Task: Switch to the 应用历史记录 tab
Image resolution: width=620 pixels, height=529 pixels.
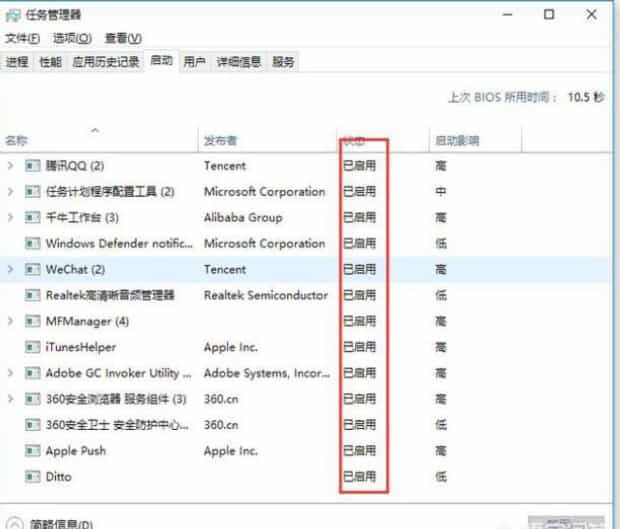Action: click(x=106, y=62)
